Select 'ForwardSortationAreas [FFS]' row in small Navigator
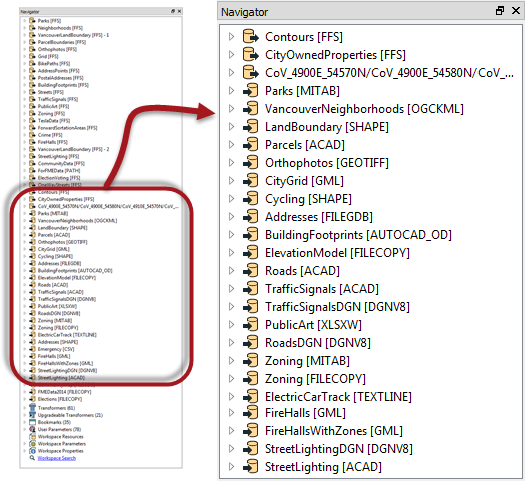 (67, 128)
